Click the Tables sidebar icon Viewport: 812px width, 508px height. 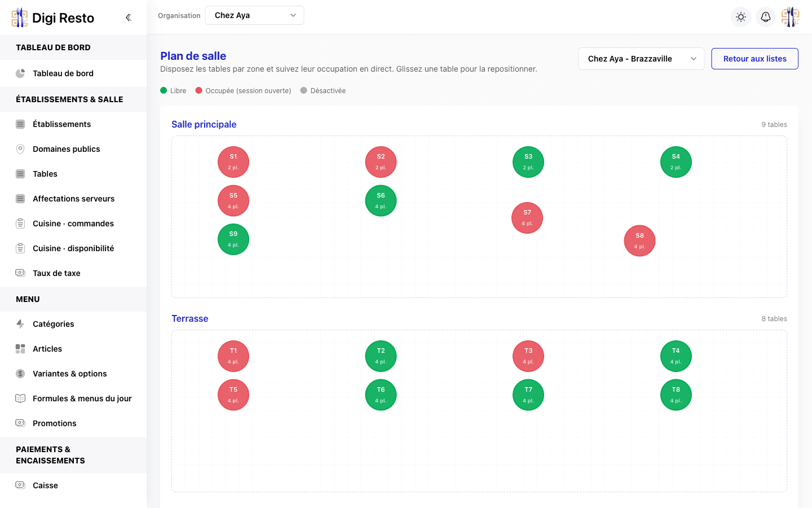(x=20, y=174)
